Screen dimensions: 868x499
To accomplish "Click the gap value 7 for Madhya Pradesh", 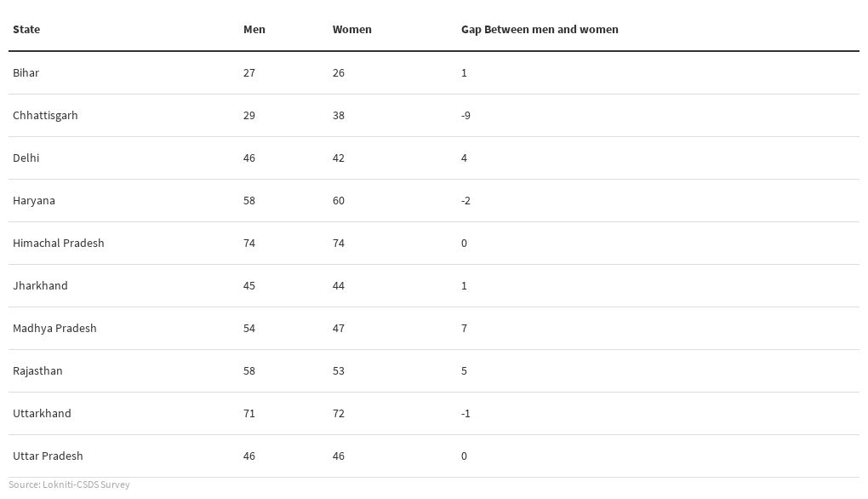I will 464,329.
